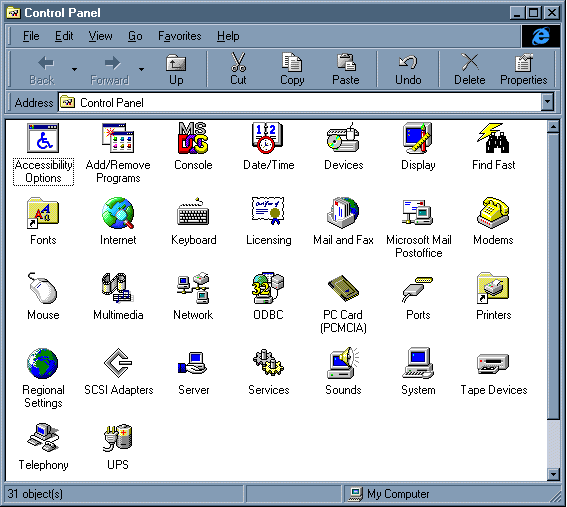Click the Undo toolbar button
The image size is (567, 507).
pyautogui.click(x=408, y=69)
